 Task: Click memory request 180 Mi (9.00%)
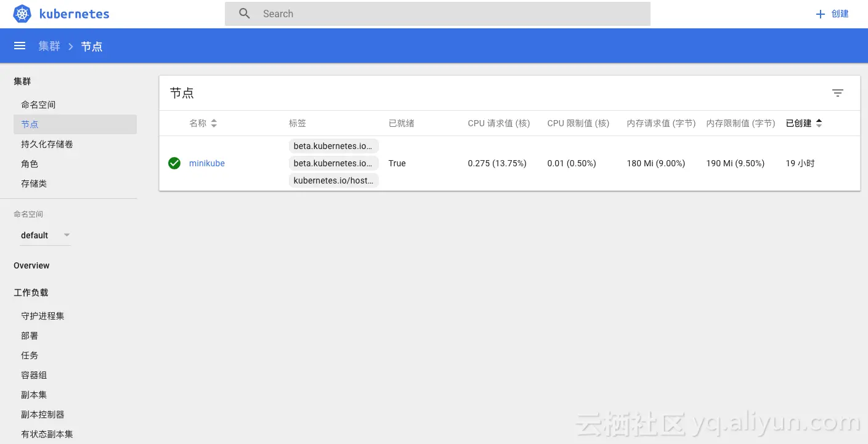click(x=656, y=163)
